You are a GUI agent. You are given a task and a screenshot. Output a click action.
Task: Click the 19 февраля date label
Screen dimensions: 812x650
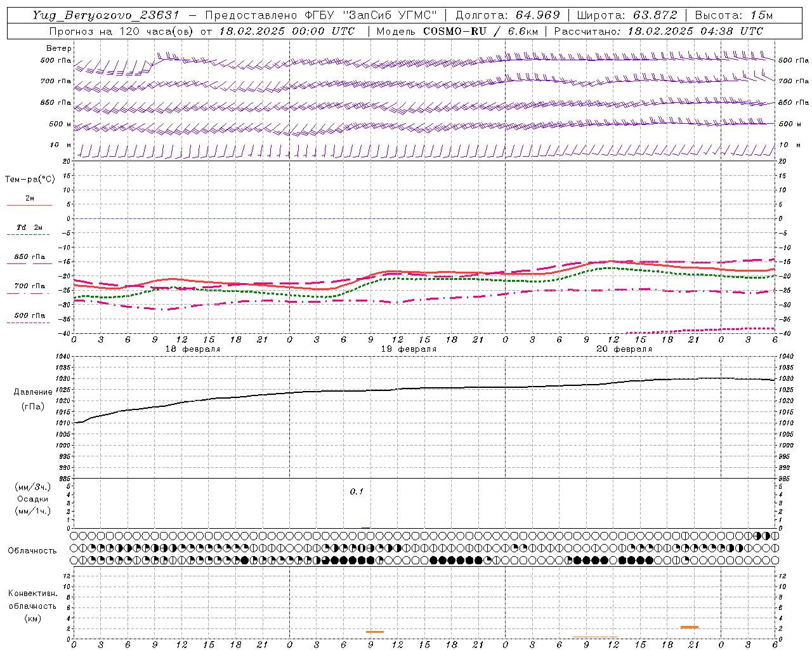click(409, 349)
